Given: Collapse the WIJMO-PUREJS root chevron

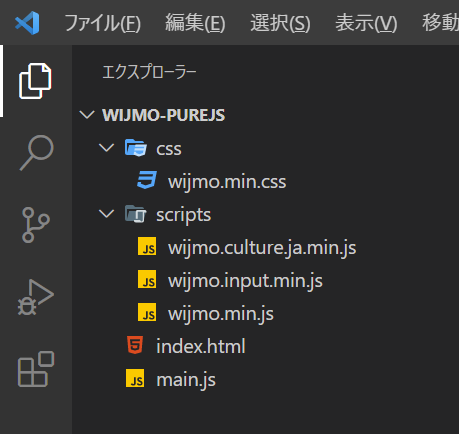Looking at the screenshot, I should click(x=87, y=115).
